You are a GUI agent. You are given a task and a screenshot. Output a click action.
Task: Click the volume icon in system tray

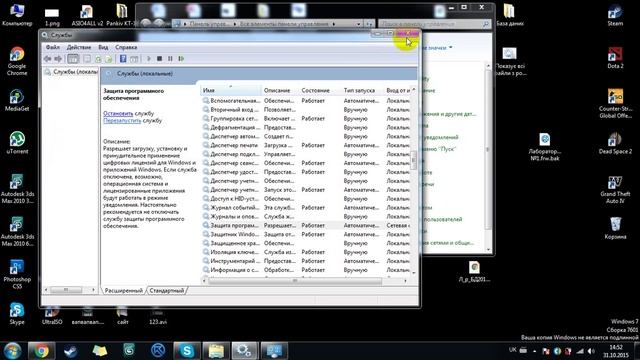pos(591,351)
